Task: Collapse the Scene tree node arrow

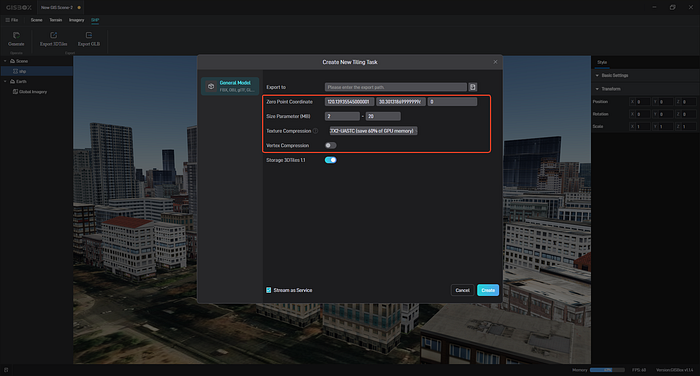Action: (x=5, y=61)
